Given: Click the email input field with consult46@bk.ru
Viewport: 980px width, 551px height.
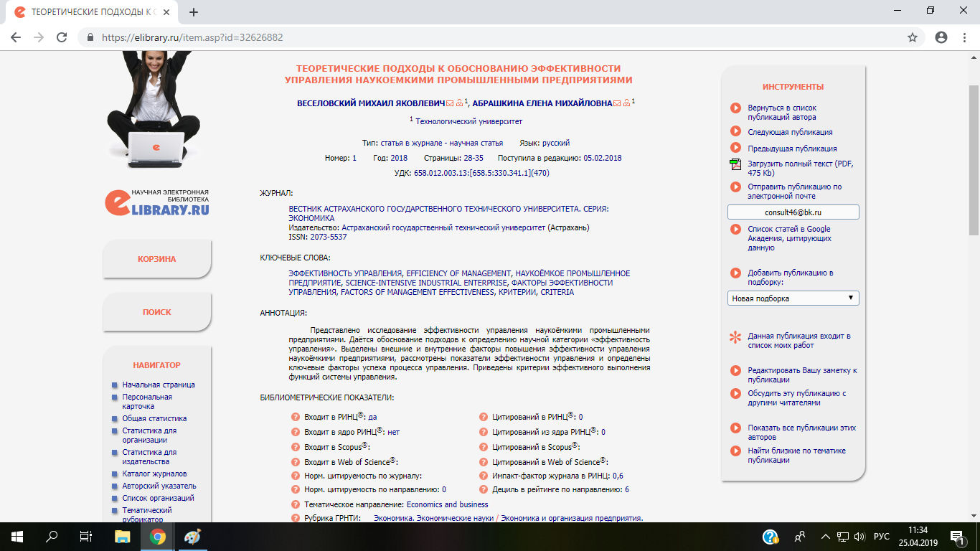Looking at the screenshot, I should click(793, 212).
